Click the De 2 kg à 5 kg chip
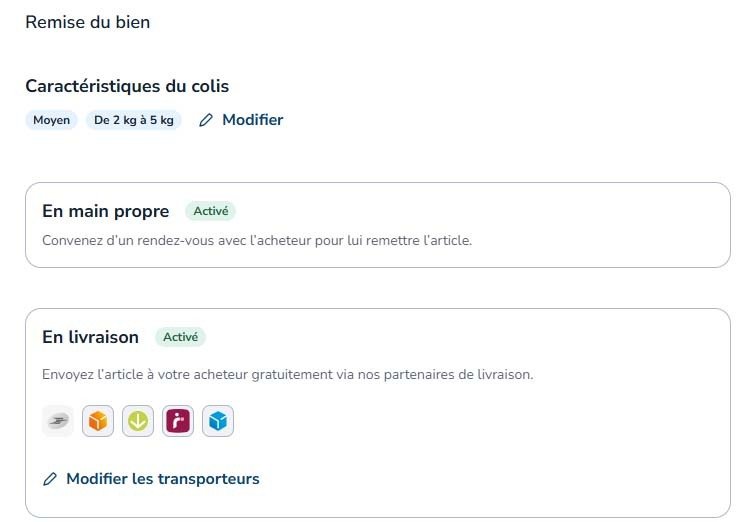This screenshot has width=740, height=522. click(x=134, y=120)
